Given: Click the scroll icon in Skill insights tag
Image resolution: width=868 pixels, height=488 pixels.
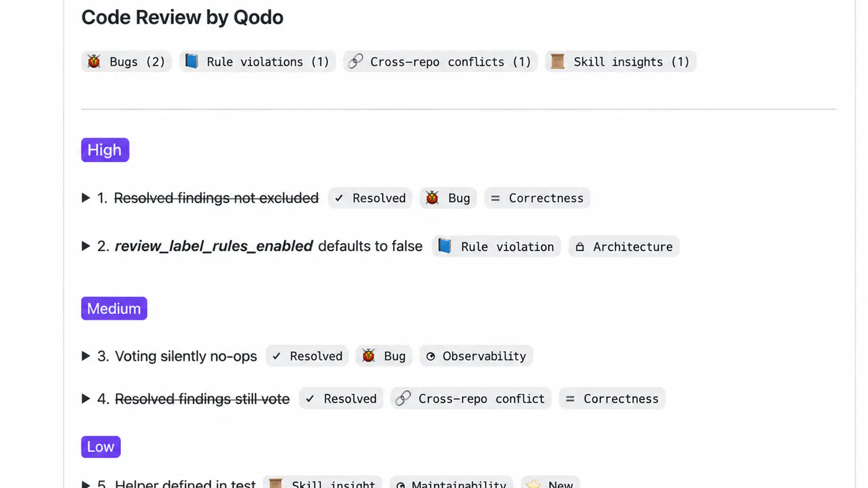Looking at the screenshot, I should [558, 61].
